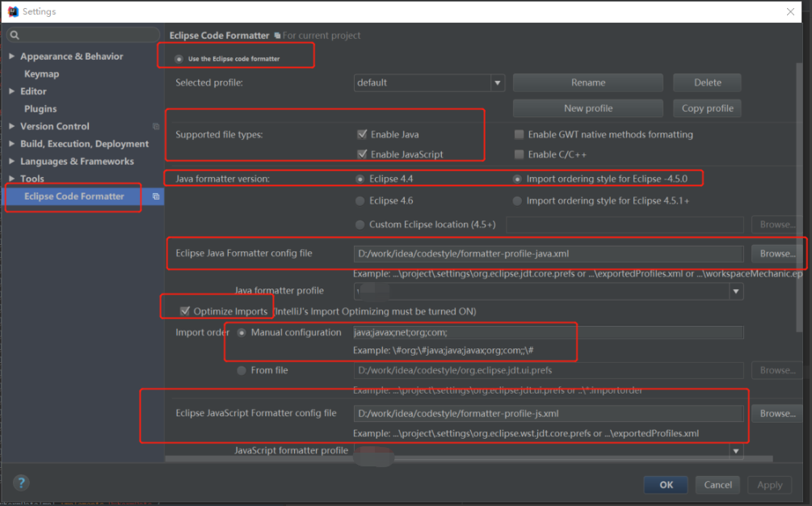Browse for Eclipse Java Formatter config file
The width and height of the screenshot is (812, 506).
(776, 254)
